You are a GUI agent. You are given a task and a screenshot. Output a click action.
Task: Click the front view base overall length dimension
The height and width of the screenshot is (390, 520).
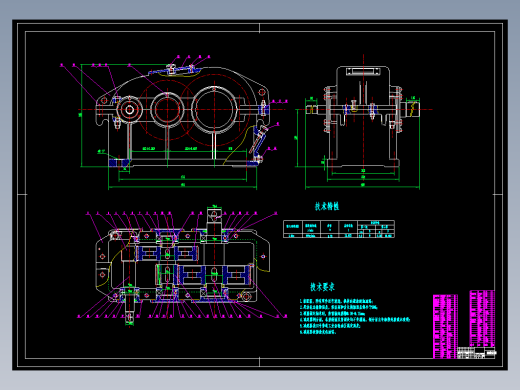click(x=183, y=185)
